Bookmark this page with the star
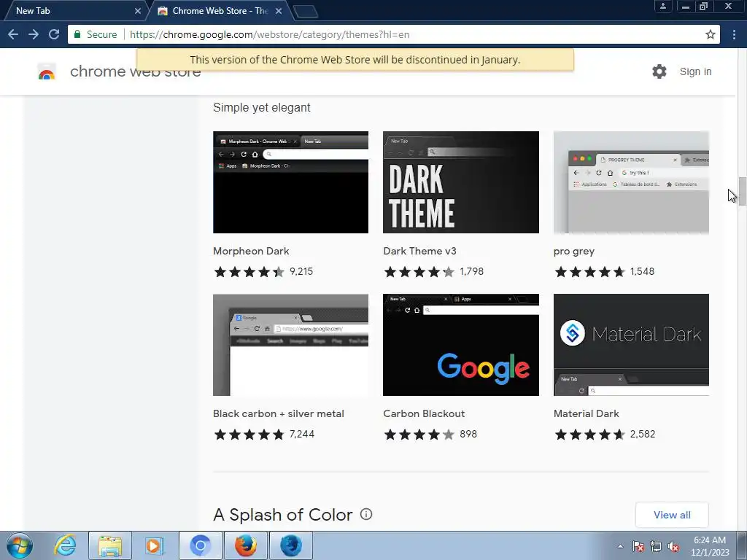 (x=710, y=34)
